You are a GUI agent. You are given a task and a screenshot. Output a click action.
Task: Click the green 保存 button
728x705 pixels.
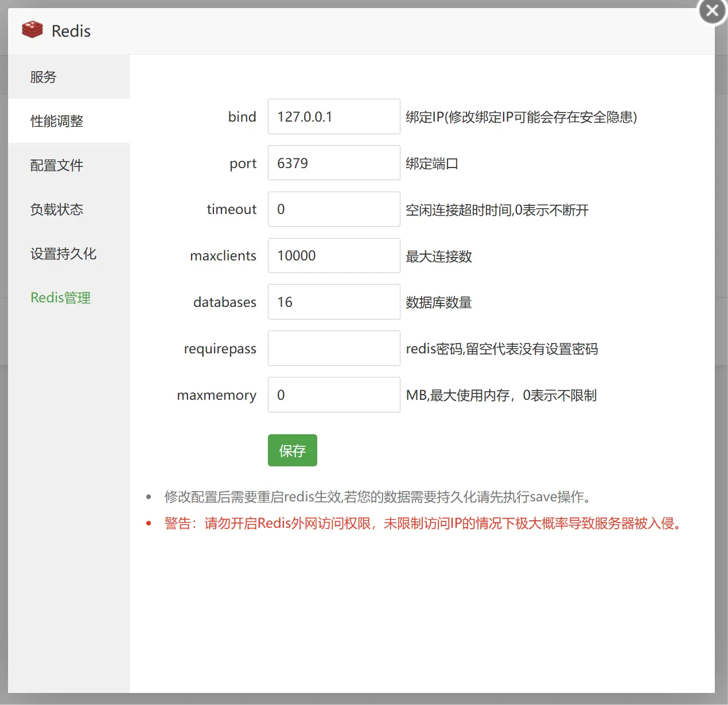click(293, 450)
